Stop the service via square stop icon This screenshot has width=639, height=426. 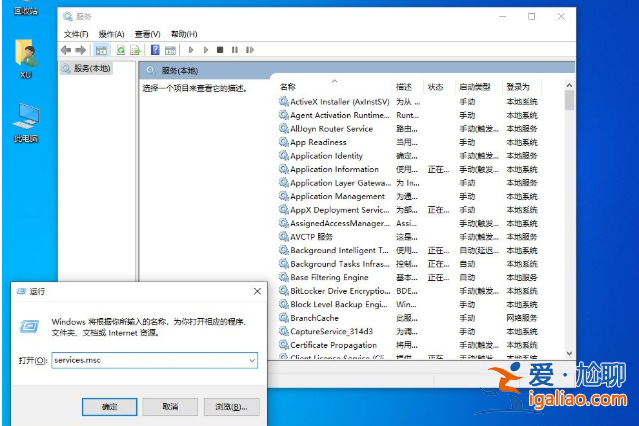[220, 50]
